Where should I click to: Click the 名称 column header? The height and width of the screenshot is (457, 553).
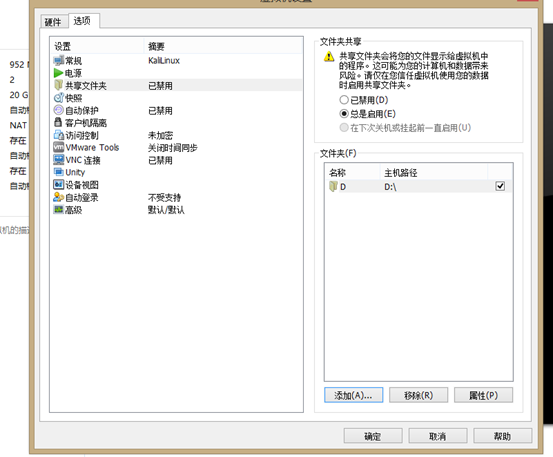(352, 172)
